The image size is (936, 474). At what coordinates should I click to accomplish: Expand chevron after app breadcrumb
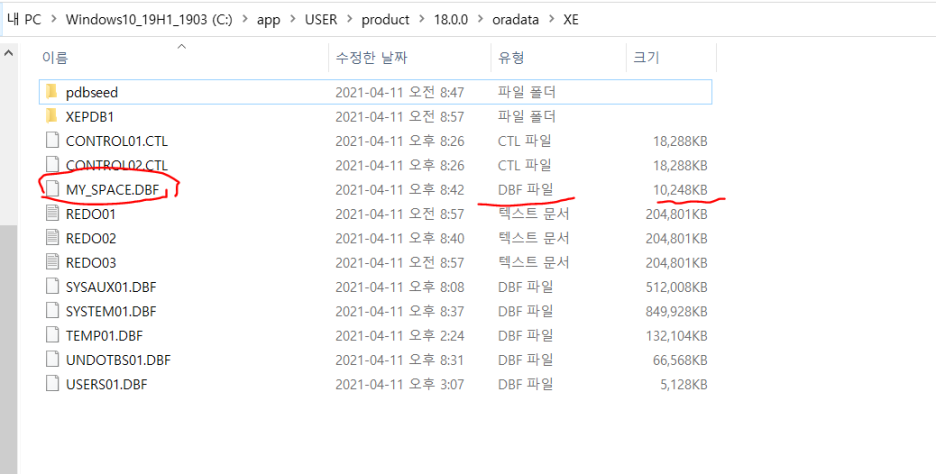pyautogui.click(x=293, y=19)
